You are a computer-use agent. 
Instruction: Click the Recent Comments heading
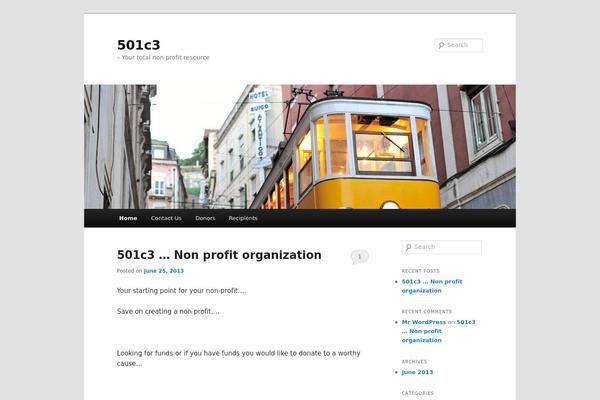coord(427,312)
